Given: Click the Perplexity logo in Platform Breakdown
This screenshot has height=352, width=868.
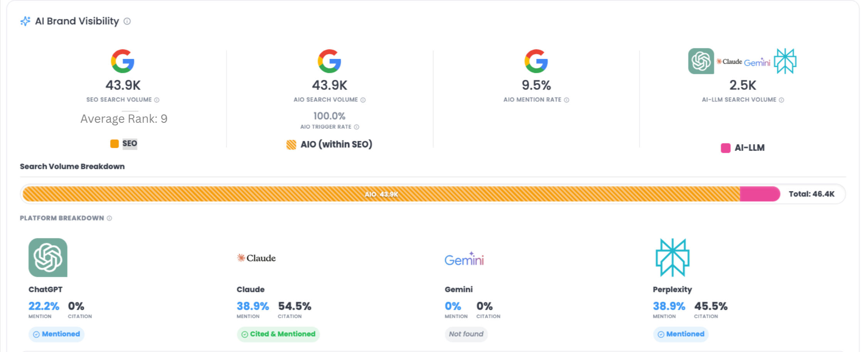Looking at the screenshot, I should pos(672,257).
